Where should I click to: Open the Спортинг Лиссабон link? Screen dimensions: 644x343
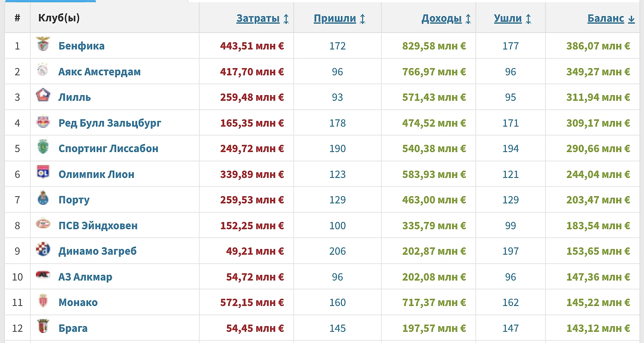(x=108, y=148)
